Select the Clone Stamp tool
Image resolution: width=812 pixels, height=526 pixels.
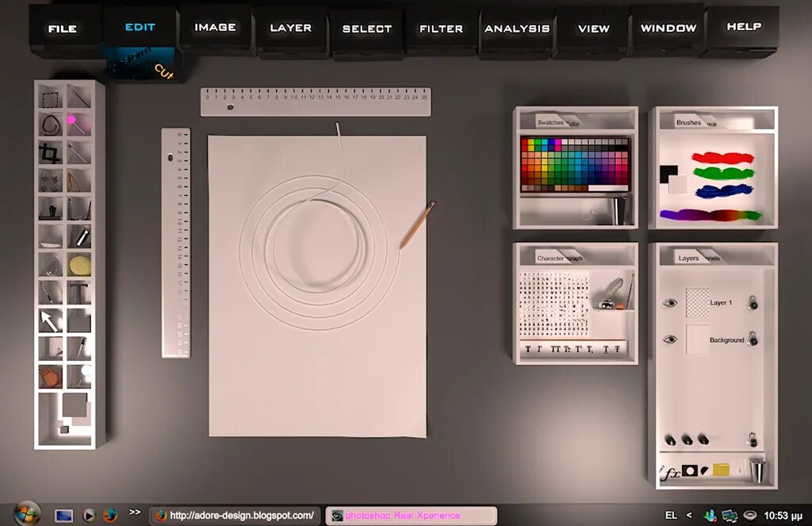point(50,209)
